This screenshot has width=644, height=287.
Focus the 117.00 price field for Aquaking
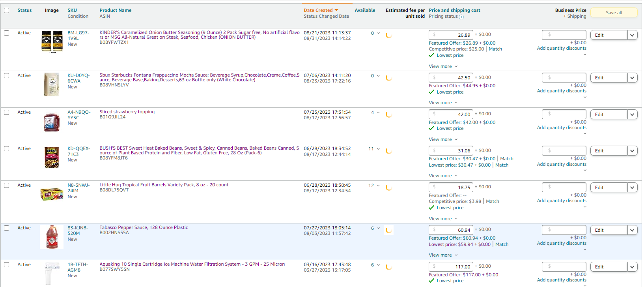pos(451,266)
